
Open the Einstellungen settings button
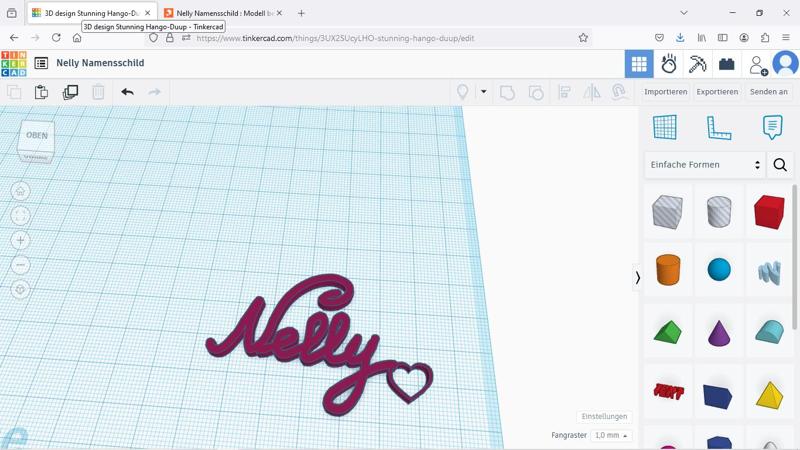click(x=605, y=416)
